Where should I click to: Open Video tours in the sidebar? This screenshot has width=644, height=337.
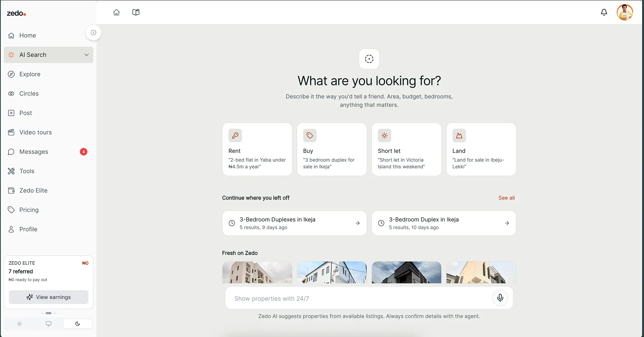(49, 132)
